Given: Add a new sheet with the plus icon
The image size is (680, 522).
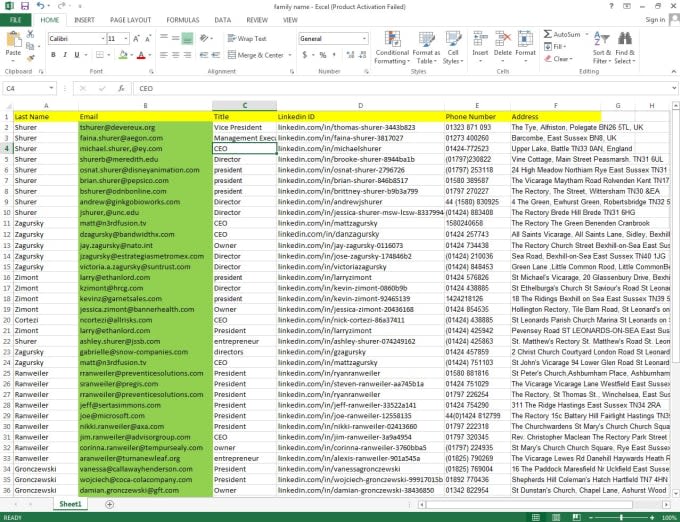Looking at the screenshot, I should 109,504.
